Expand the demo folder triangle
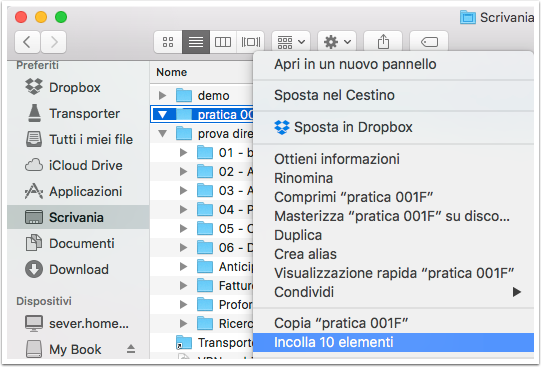This screenshot has height=367, width=541. pyautogui.click(x=162, y=95)
